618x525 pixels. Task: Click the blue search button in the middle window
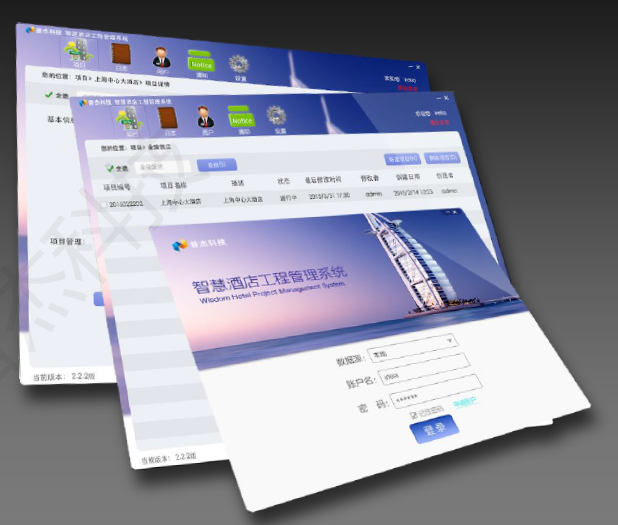tap(216, 165)
